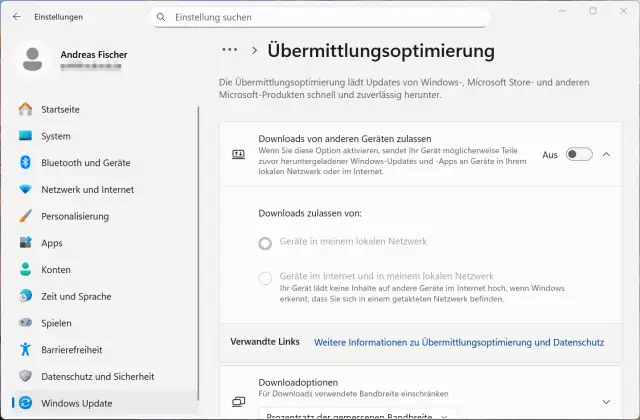Click the Aus toggle status label
Screen dimensions: 640x420
(550, 155)
